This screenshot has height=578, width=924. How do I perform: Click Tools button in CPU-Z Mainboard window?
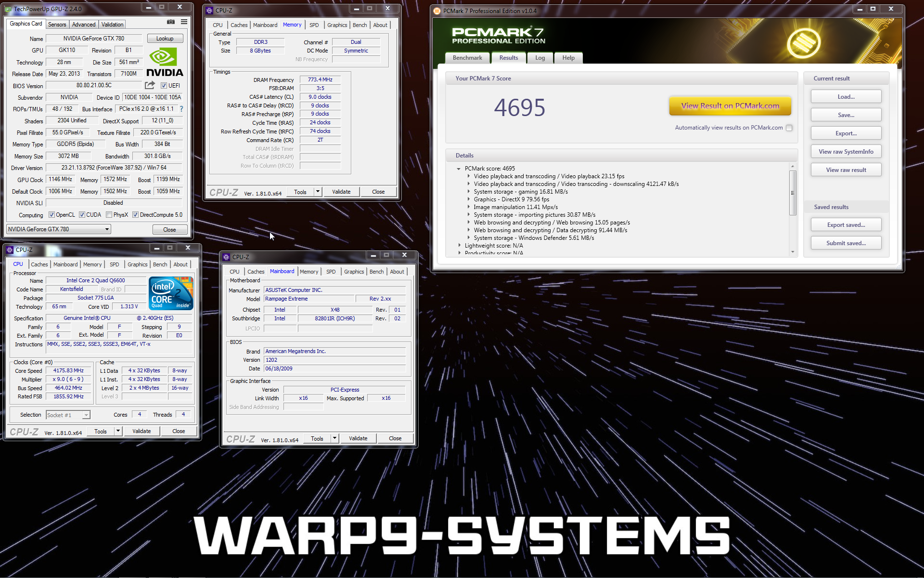coord(317,438)
